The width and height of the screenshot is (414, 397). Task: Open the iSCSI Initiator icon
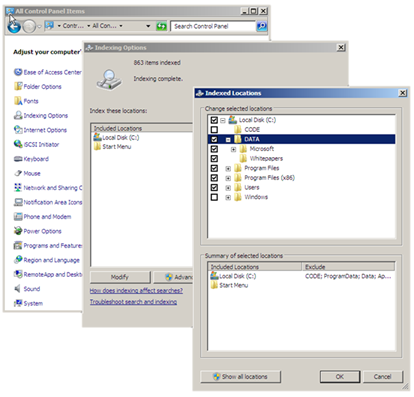coord(18,144)
